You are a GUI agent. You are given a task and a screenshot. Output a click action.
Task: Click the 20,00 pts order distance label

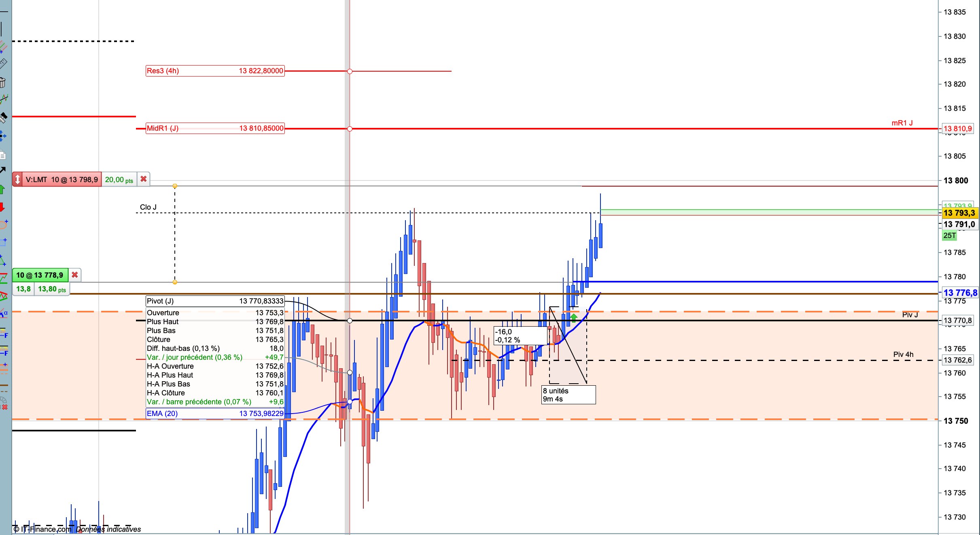click(x=119, y=180)
